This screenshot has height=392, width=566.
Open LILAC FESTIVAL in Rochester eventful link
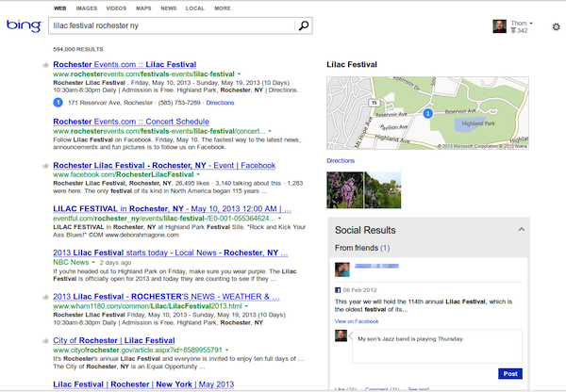pos(173,209)
